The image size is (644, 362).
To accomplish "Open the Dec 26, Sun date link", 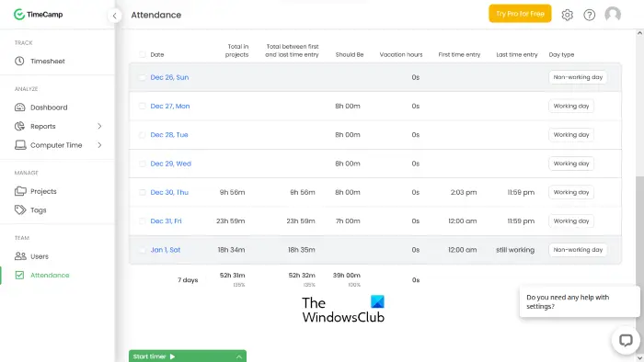I will point(169,77).
